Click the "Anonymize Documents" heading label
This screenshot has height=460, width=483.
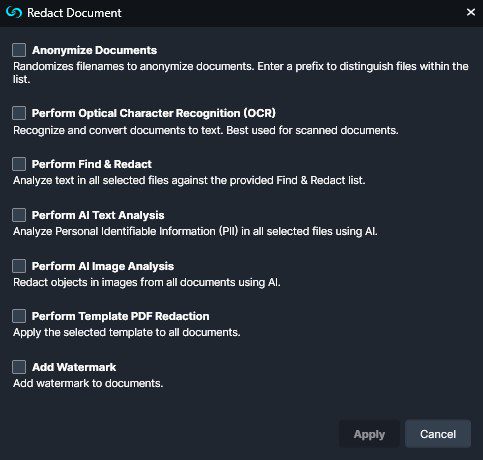tap(95, 50)
